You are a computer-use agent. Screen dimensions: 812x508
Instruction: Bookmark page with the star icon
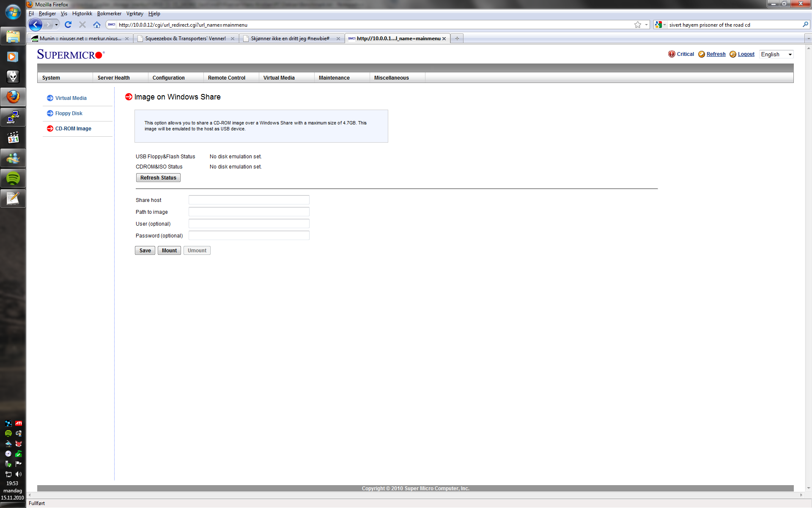(637, 25)
